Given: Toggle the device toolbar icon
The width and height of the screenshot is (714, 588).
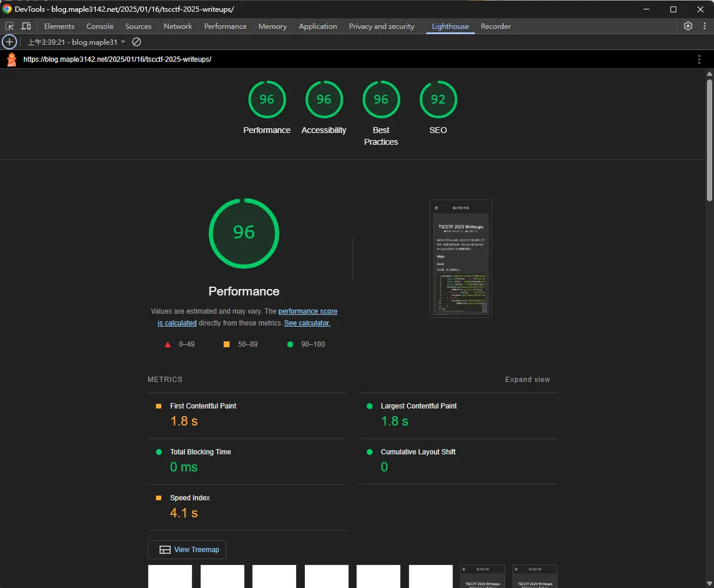Looking at the screenshot, I should [26, 26].
